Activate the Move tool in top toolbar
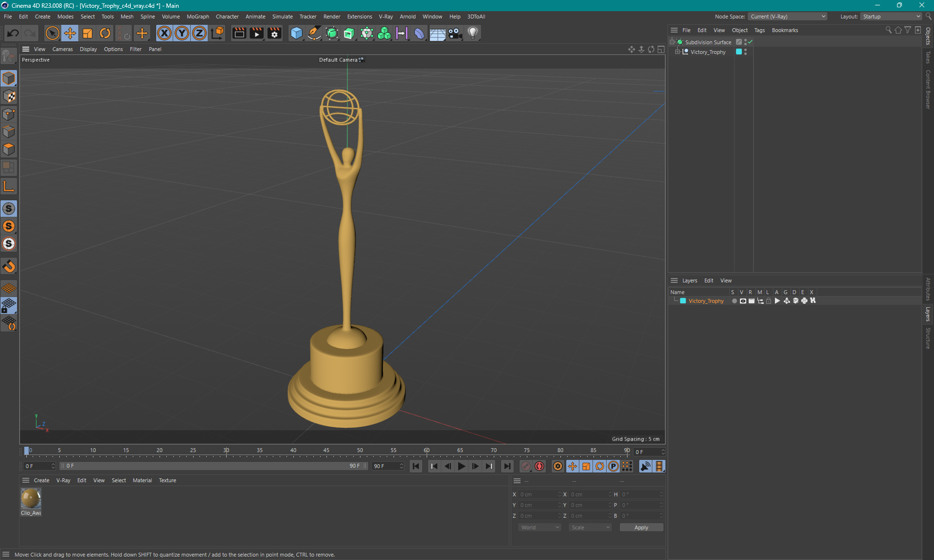 click(x=70, y=33)
